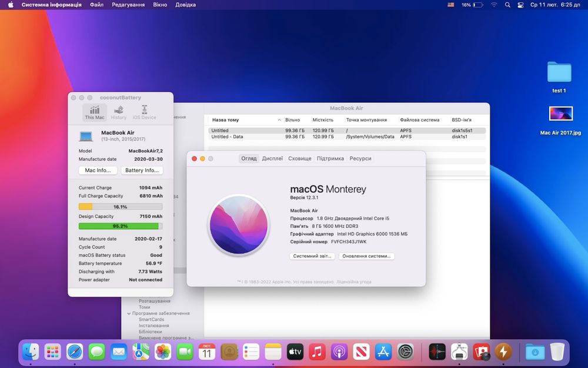Switch to the Огляд tab
Image resolution: width=588 pixels, height=368 pixels.
pos(249,158)
